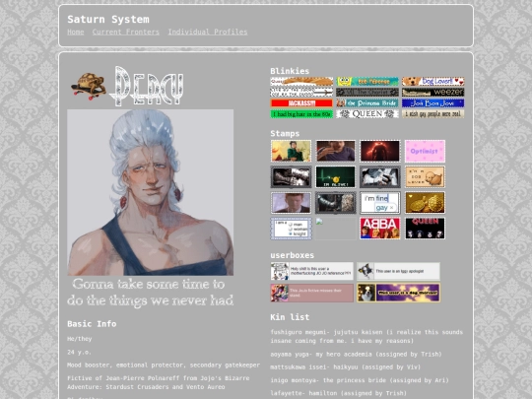Click the wish gay people were real blinkie

(x=432, y=114)
